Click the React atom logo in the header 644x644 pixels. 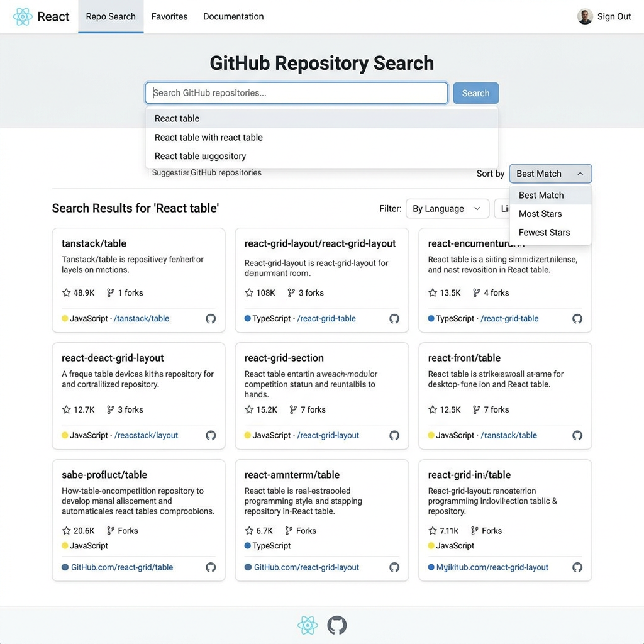coord(23,17)
